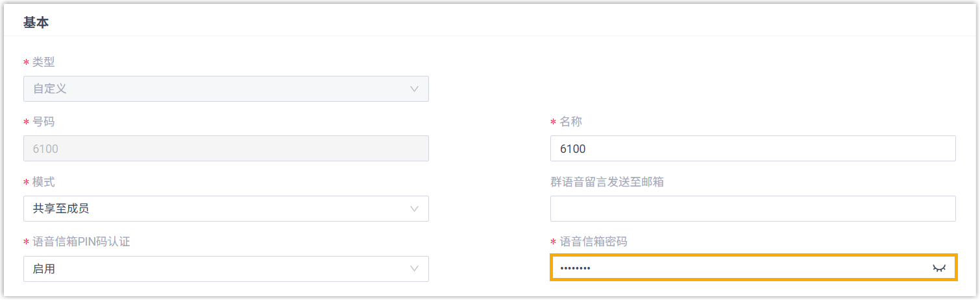
Task: Click the 号码 field label
Action: tap(44, 122)
